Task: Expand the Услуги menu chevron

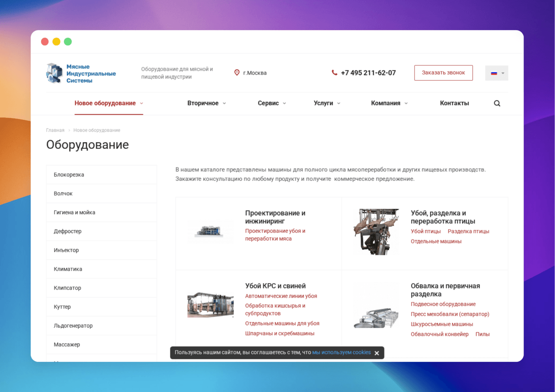Action: click(338, 103)
